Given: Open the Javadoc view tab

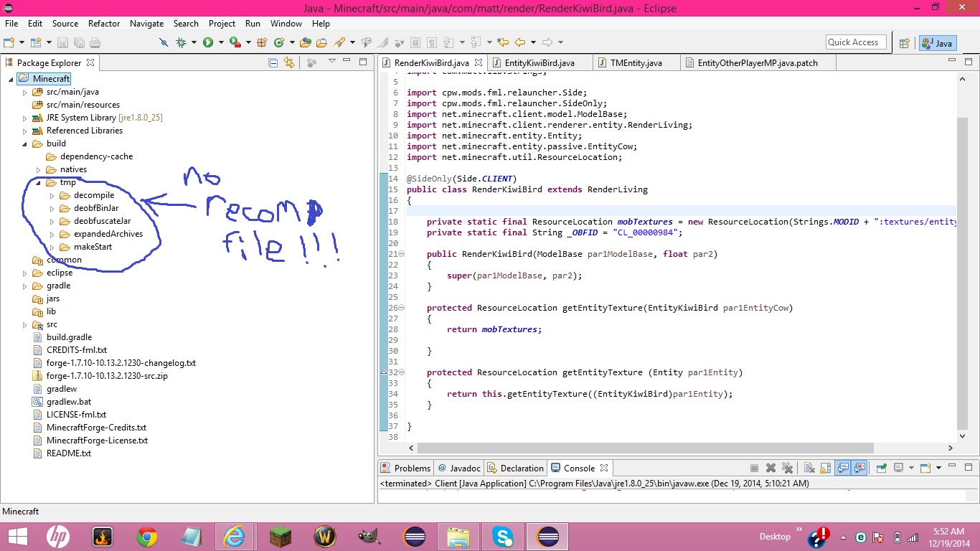Looking at the screenshot, I should coord(459,468).
